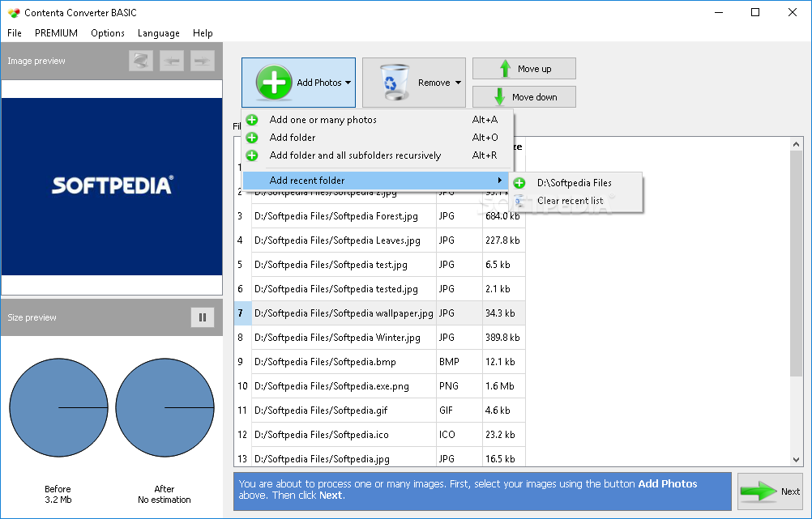Click the green plus beside 'Add one or many photos'

coord(252,120)
